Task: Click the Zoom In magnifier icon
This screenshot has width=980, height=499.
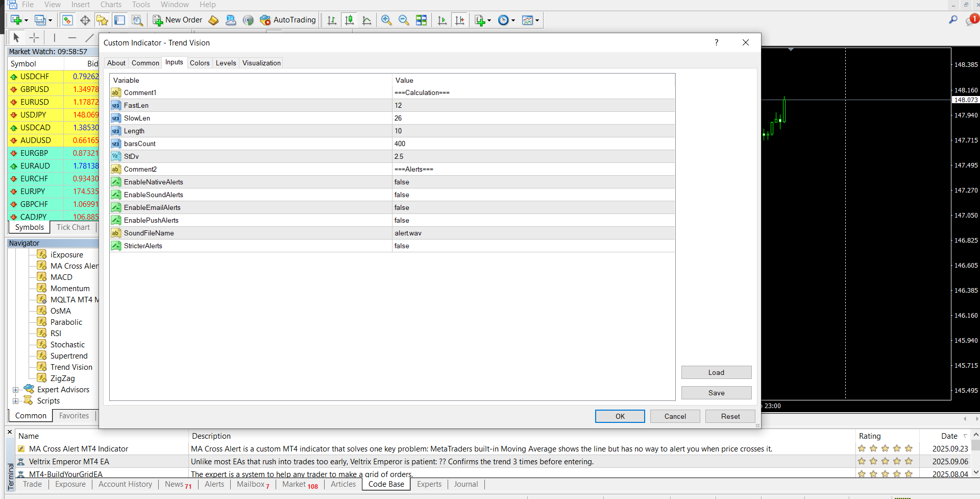Action: tap(386, 20)
